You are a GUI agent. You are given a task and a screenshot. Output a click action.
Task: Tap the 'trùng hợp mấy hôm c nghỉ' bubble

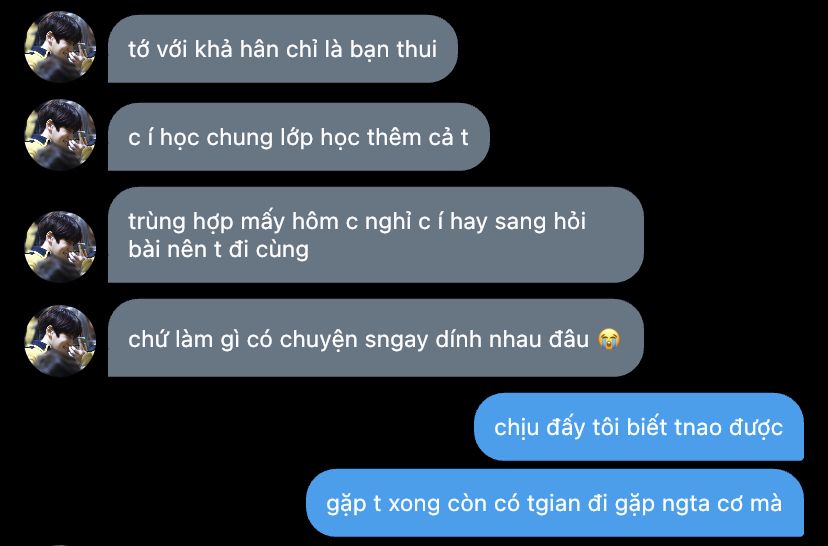[375, 235]
